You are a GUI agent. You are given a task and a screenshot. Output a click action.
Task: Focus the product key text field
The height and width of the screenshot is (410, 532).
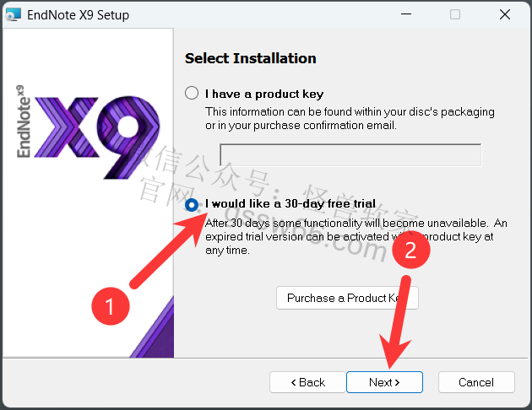click(x=350, y=155)
